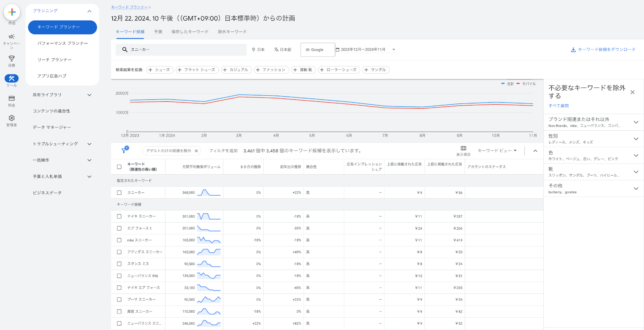Add ローラーシューズ suggestion chip

pyautogui.click(x=339, y=70)
